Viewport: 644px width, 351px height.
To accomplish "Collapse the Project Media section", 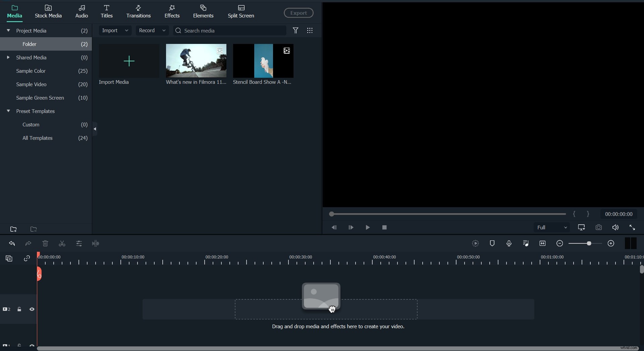I will coord(8,31).
